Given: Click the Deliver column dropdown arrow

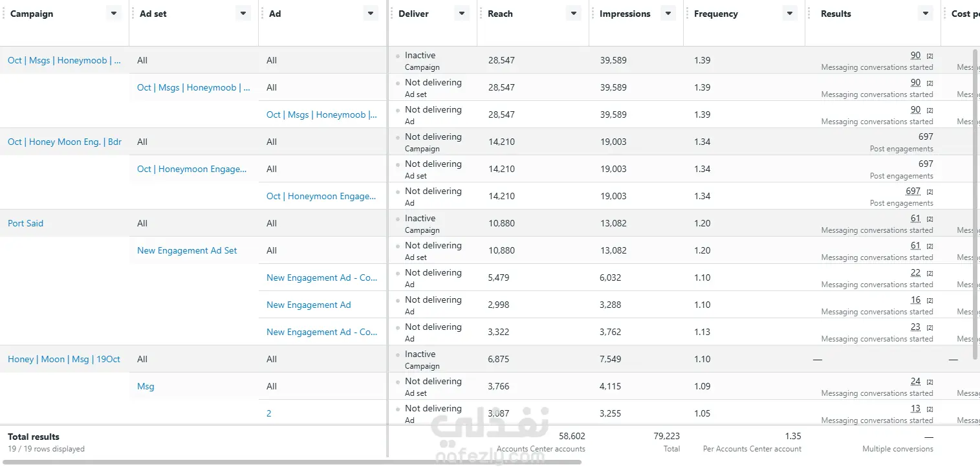Looking at the screenshot, I should [x=462, y=14].
